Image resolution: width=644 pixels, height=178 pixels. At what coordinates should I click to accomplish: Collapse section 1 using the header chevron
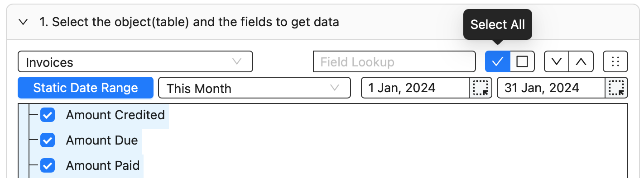click(24, 22)
